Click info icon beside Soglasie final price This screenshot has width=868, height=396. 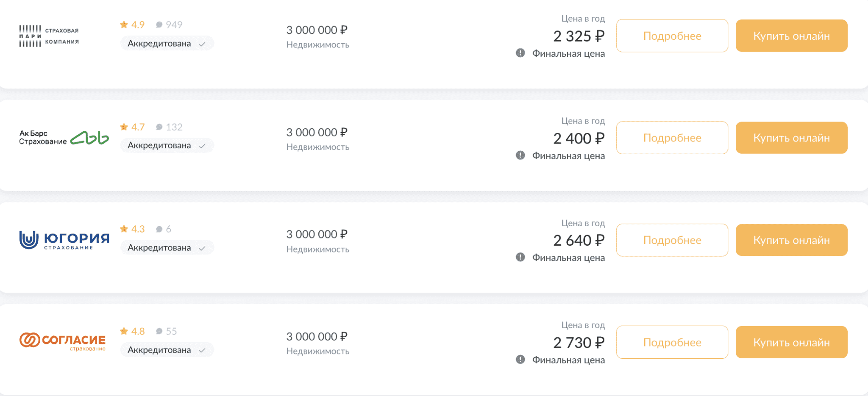coord(520,360)
